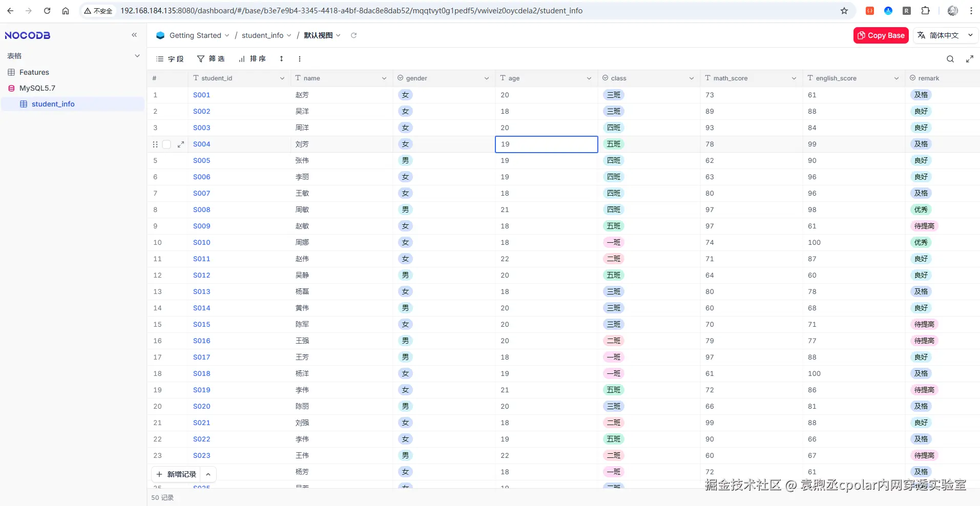This screenshot has height=506, width=980.
Task: Open the 简体中文 language selector
Action: (x=945, y=35)
